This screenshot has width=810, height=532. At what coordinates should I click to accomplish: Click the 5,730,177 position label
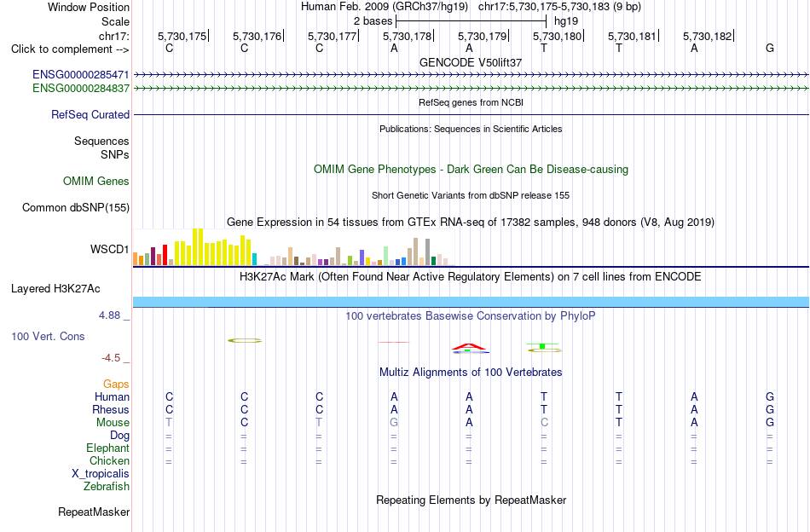[333, 36]
